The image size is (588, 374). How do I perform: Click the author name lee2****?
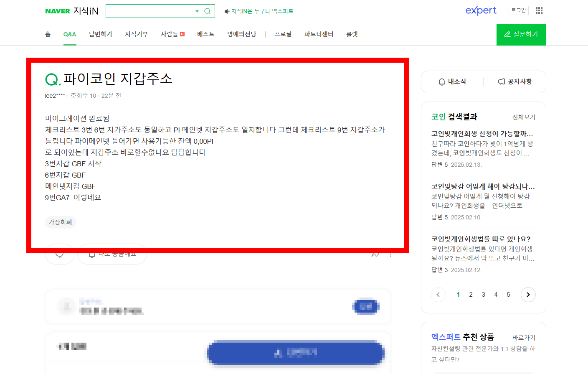point(55,96)
